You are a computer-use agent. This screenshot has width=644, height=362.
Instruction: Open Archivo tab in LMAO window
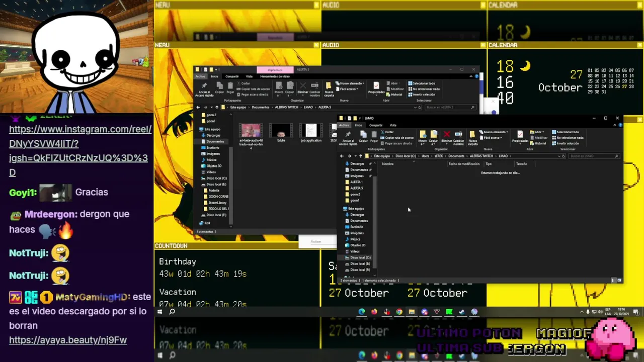point(344,125)
